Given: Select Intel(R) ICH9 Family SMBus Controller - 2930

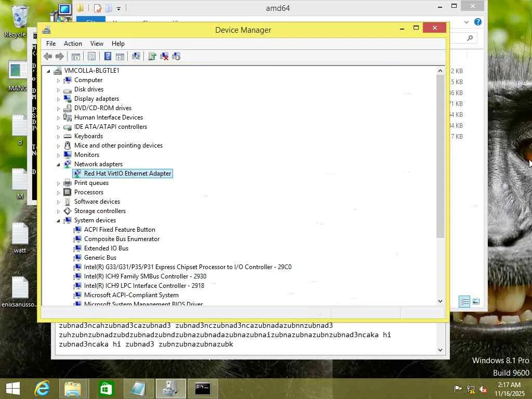Looking at the screenshot, I should (145, 276).
